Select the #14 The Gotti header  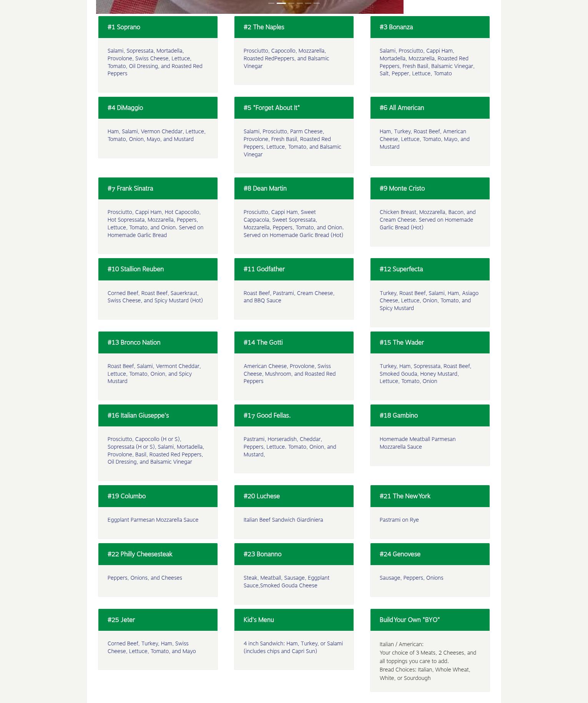294,342
